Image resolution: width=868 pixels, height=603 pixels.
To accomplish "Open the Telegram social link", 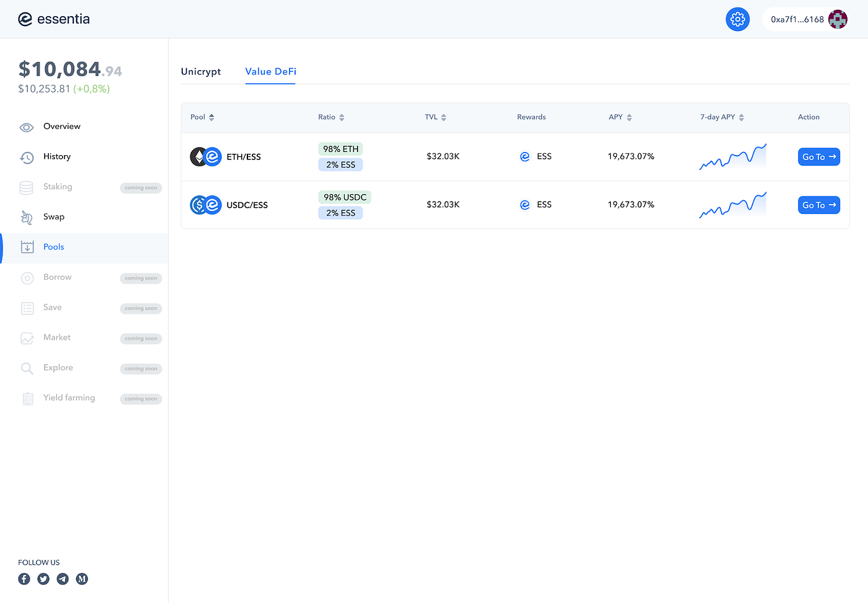I will [63, 579].
